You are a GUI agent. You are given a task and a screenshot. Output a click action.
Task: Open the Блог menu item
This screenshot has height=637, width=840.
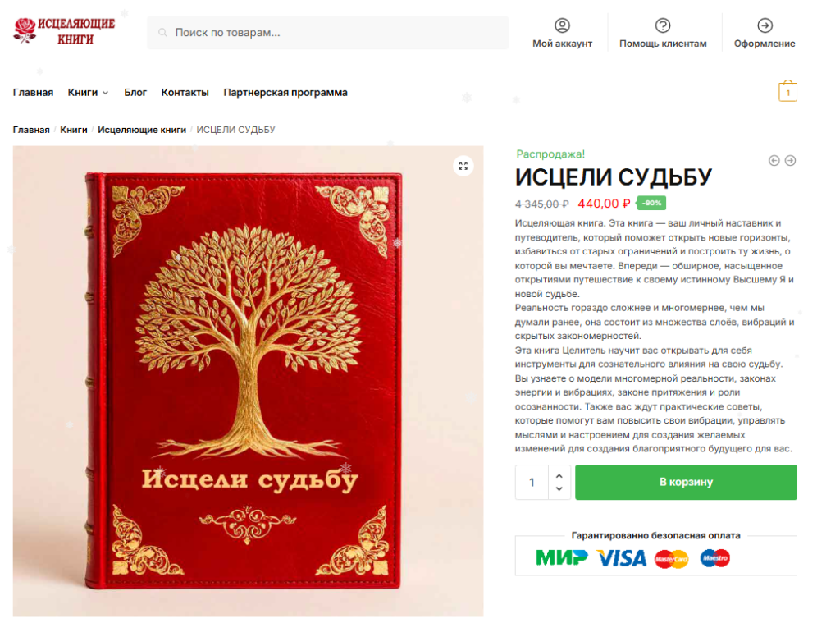point(135,92)
